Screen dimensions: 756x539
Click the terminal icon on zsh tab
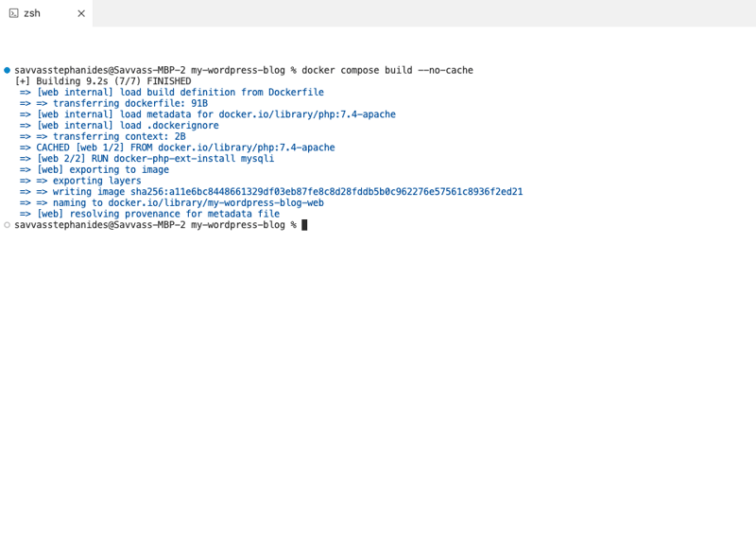pos(13,13)
